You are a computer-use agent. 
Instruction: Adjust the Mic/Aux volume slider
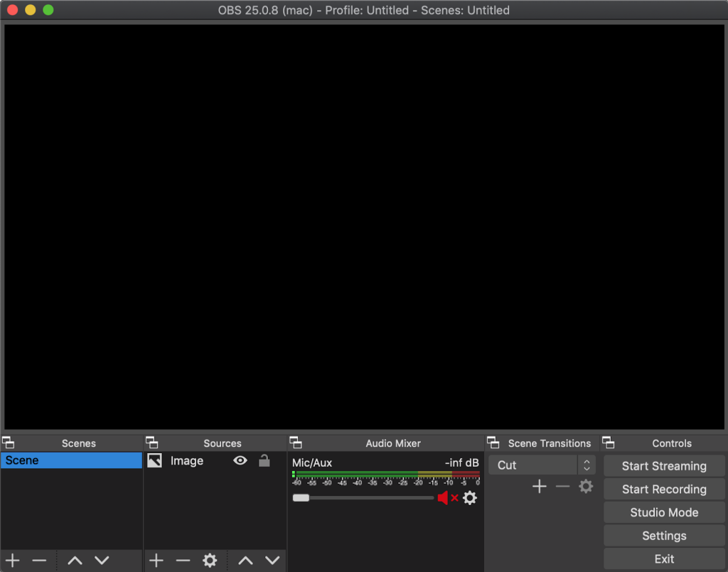301,498
